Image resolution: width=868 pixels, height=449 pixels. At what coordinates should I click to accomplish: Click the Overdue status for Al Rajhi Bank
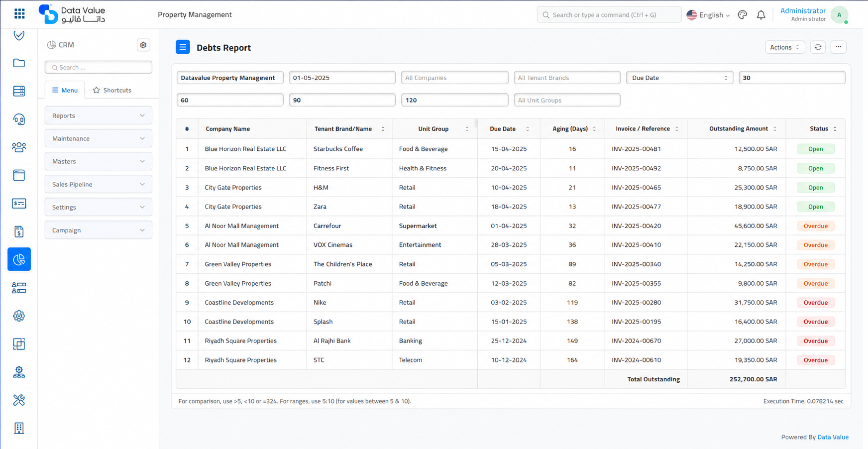[816, 341]
